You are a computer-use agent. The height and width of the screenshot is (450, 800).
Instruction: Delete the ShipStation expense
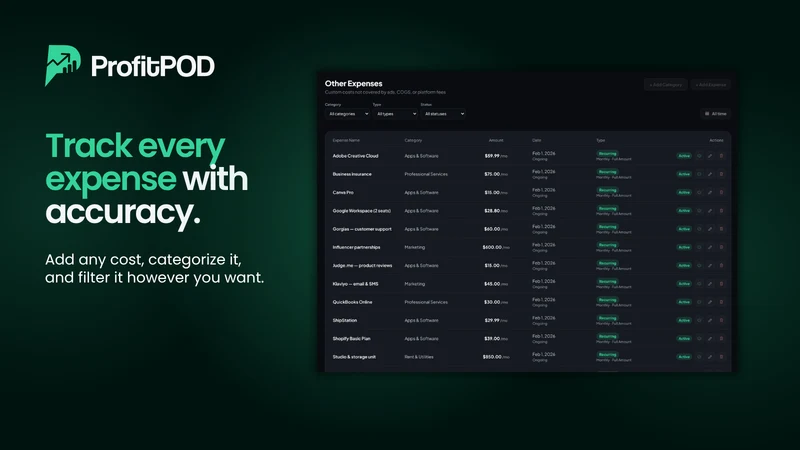click(721, 320)
